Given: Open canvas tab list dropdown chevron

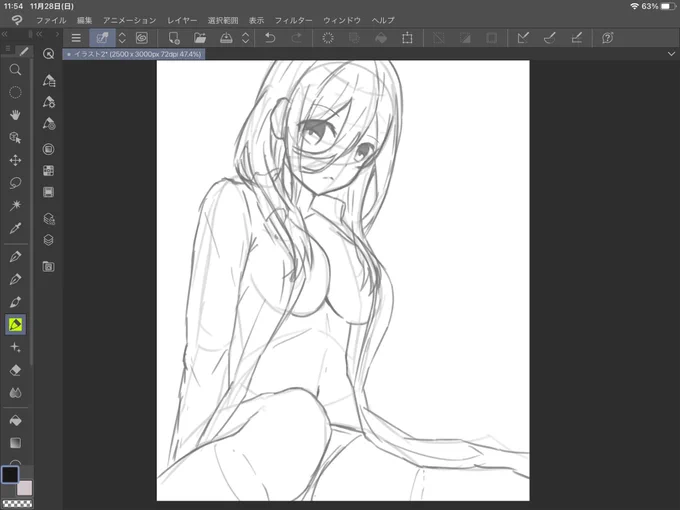Looking at the screenshot, I should click(671, 54).
